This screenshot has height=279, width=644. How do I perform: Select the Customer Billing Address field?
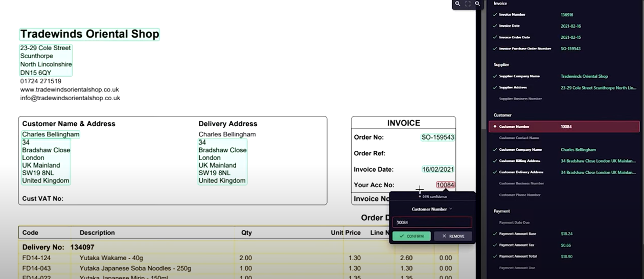pyautogui.click(x=565, y=161)
